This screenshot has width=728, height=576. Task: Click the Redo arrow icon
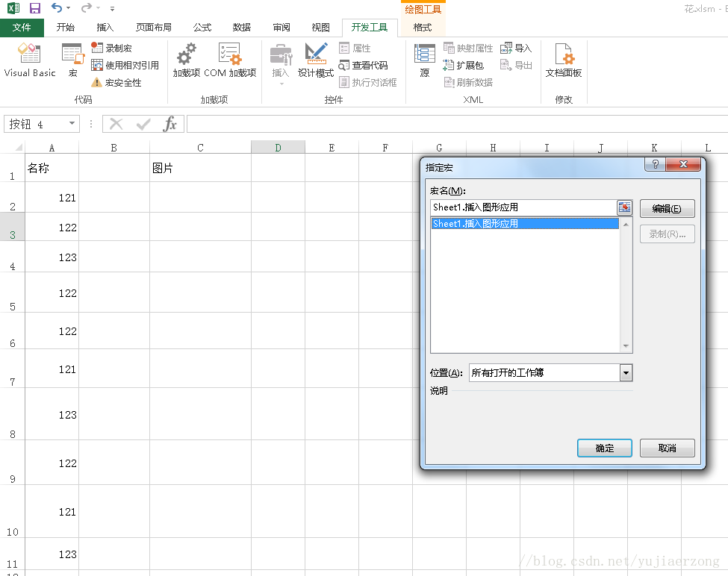click(x=87, y=8)
